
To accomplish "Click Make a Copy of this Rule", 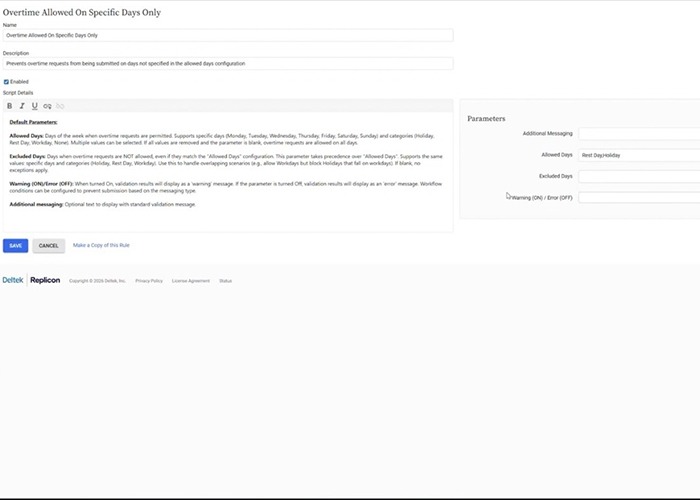I will coord(101,245).
